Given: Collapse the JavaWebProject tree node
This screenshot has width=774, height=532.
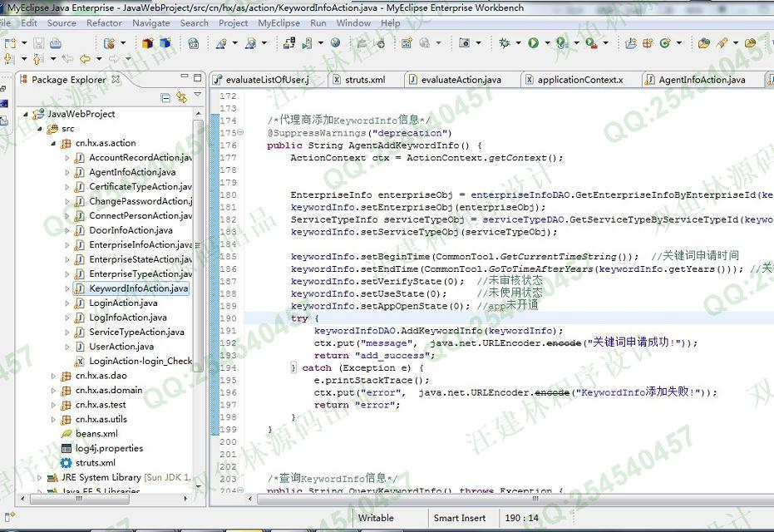Looking at the screenshot, I should tap(25, 114).
